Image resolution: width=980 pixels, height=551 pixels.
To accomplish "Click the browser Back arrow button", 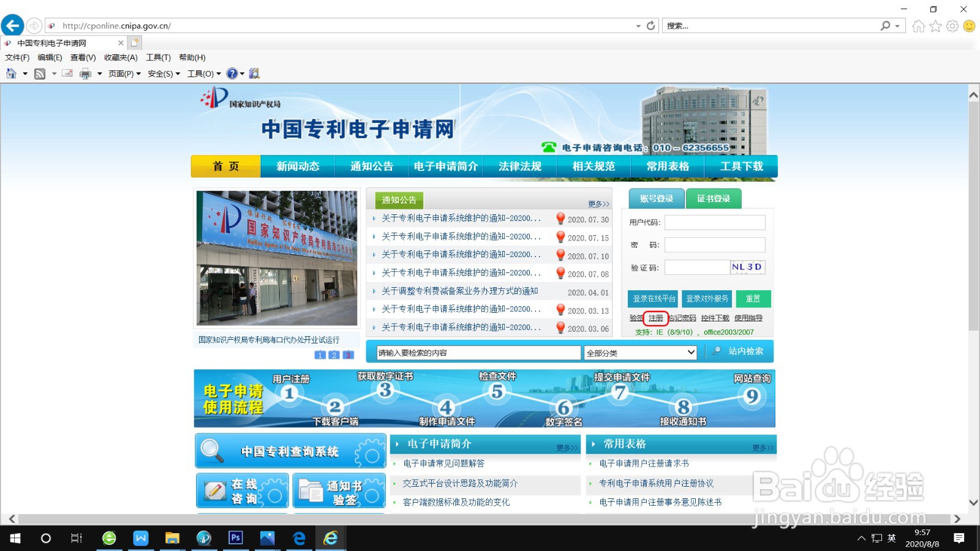I will (x=12, y=26).
